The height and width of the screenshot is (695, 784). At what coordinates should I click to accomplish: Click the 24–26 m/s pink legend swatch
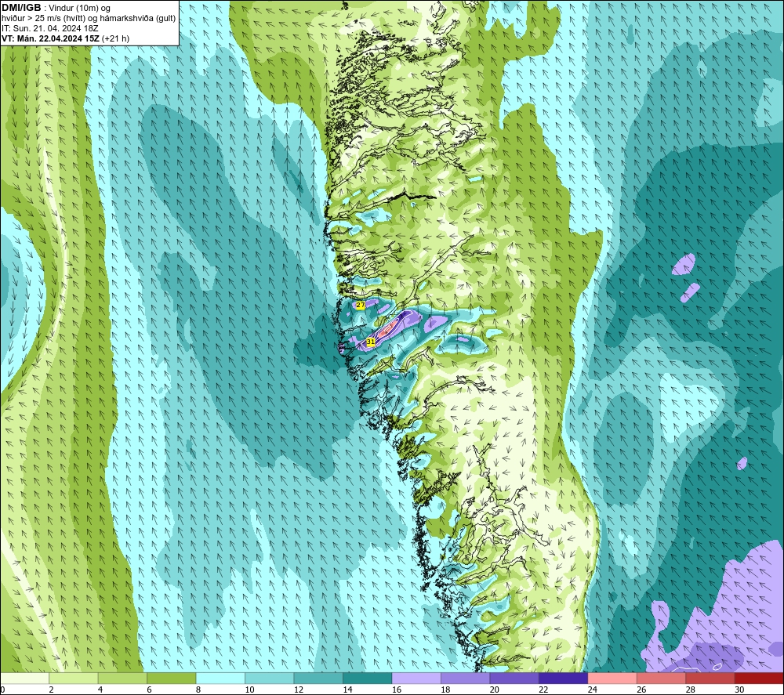tap(612, 678)
